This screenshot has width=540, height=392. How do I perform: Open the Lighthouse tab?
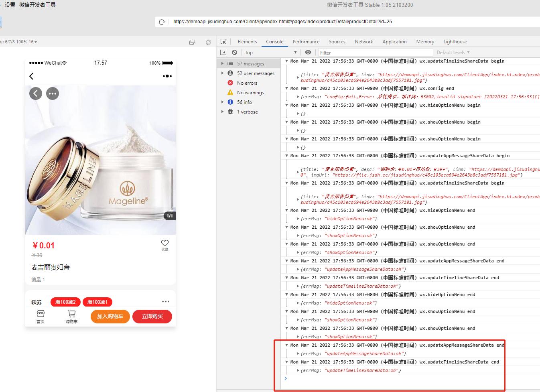pyautogui.click(x=455, y=42)
